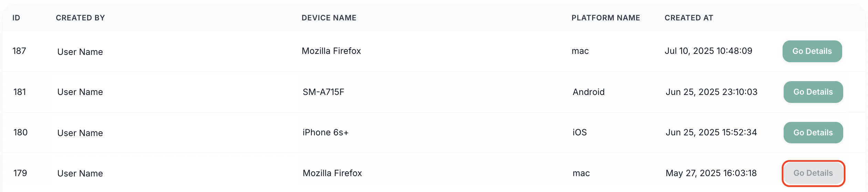Select the iPhone 6s+ device name cell

[325, 133]
